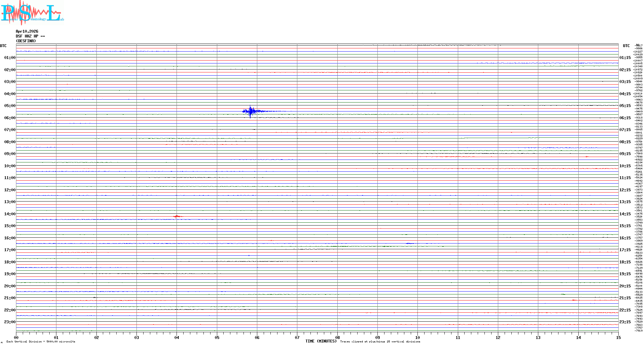Click minute 15 on the bottom axis
The height and width of the screenshot is (346, 644).
tap(618, 338)
